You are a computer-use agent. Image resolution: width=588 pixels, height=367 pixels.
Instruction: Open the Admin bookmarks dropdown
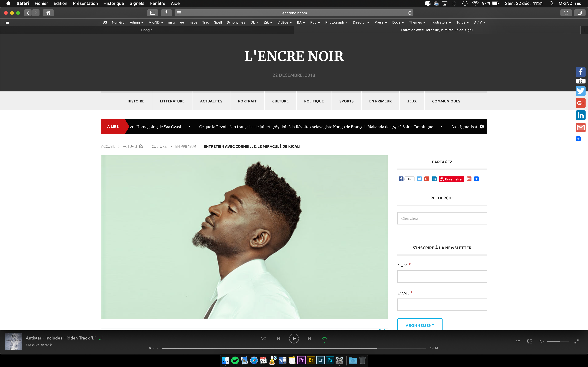click(x=137, y=22)
